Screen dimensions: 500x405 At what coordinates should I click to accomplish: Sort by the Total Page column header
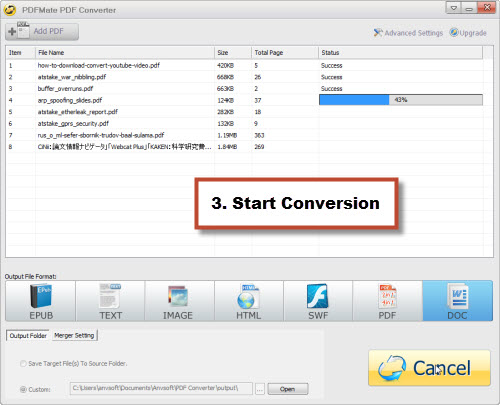click(x=285, y=53)
